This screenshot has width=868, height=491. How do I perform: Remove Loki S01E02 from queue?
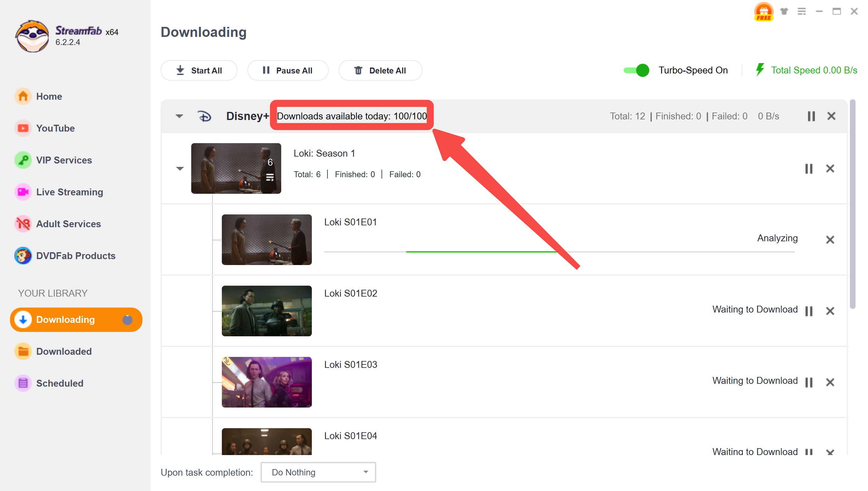pyautogui.click(x=830, y=311)
